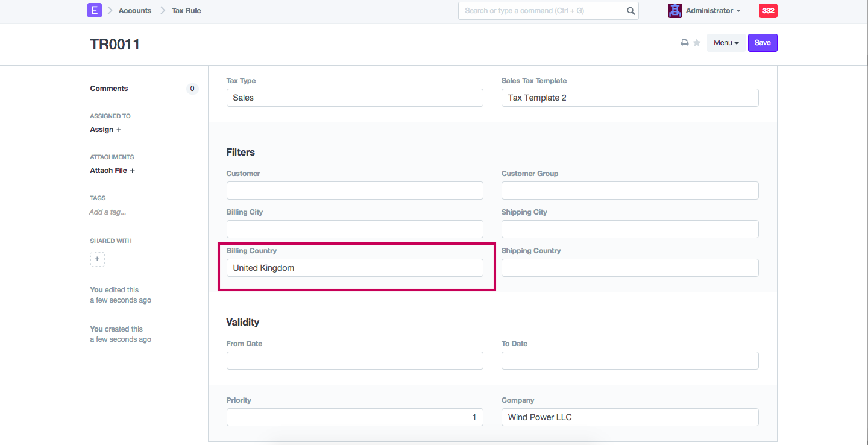Click the plus box under Shared With
Image resolution: width=868 pixels, height=445 pixels.
pyautogui.click(x=98, y=259)
